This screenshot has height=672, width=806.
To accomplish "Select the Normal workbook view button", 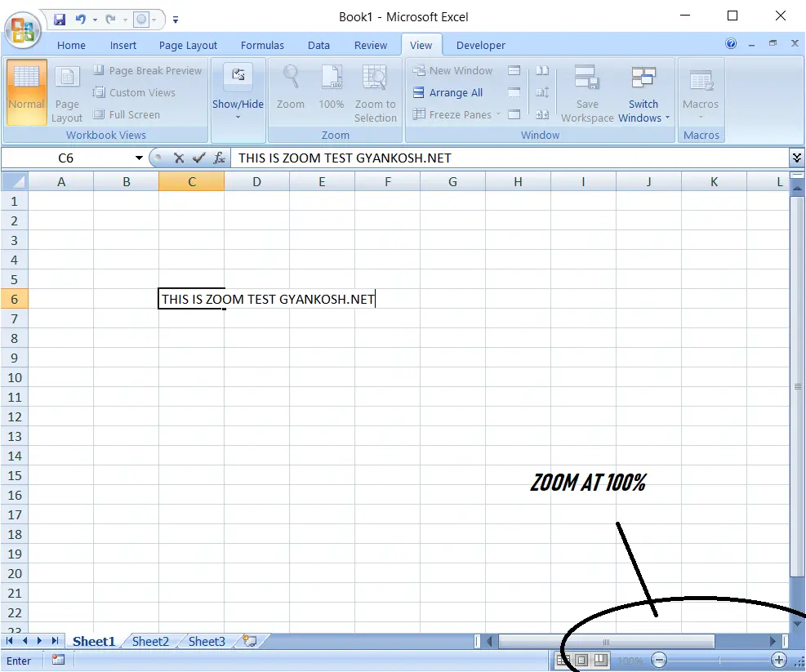I will (26, 92).
